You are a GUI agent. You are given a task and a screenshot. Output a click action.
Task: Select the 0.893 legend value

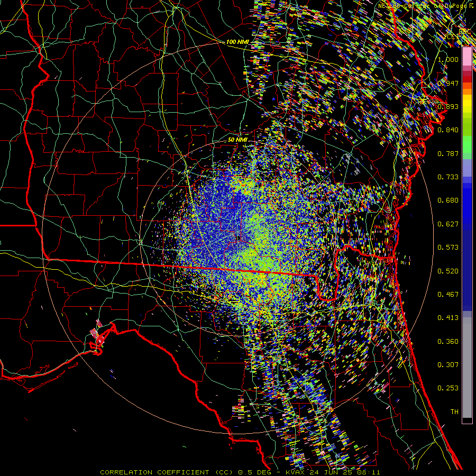coord(448,106)
